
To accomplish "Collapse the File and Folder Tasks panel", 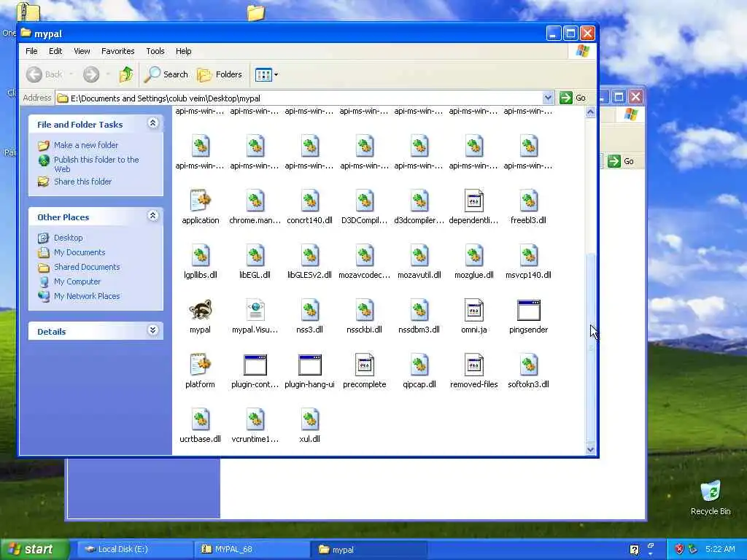I will (153, 123).
